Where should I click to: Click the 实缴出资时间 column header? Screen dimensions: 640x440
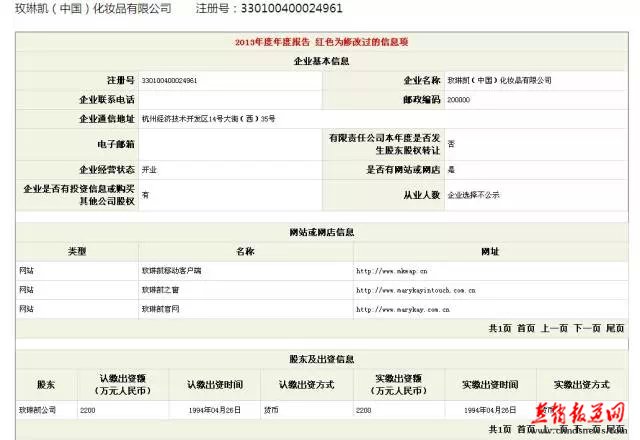pos(490,384)
